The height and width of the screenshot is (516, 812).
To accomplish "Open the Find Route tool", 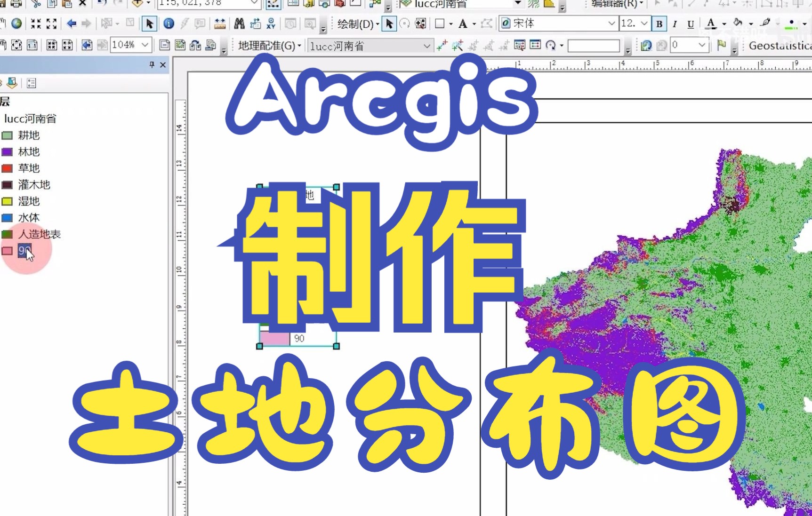I will (256, 24).
